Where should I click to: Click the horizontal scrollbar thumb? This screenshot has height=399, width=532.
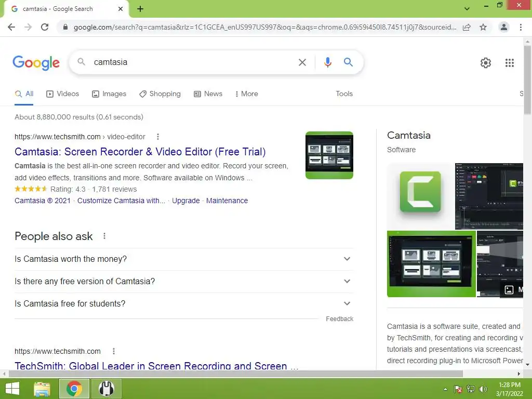point(235,374)
